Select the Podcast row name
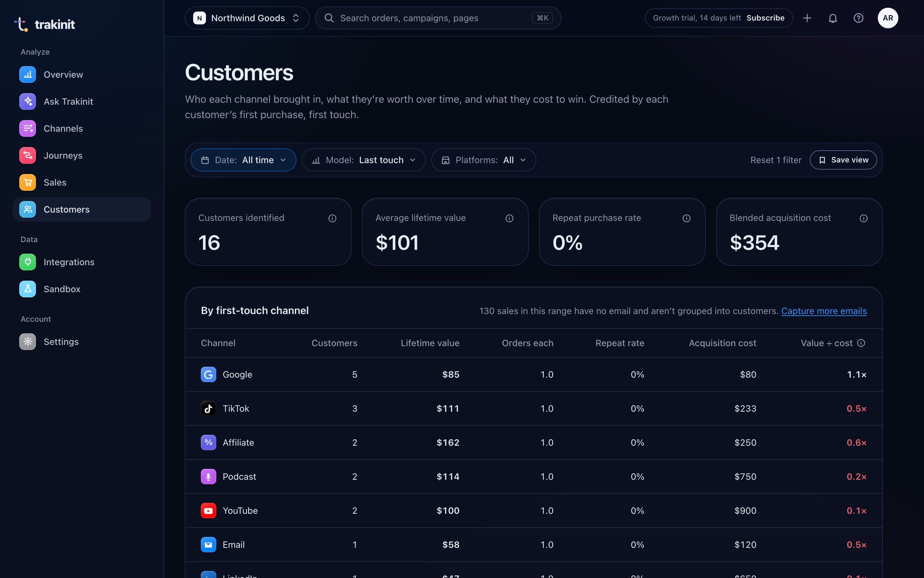 point(239,476)
